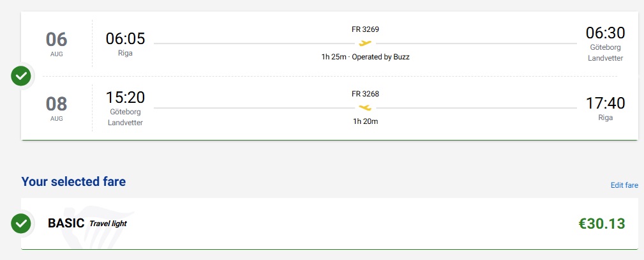Select the 08 AUG return date
The height and width of the screenshot is (260, 644).
[x=56, y=109]
